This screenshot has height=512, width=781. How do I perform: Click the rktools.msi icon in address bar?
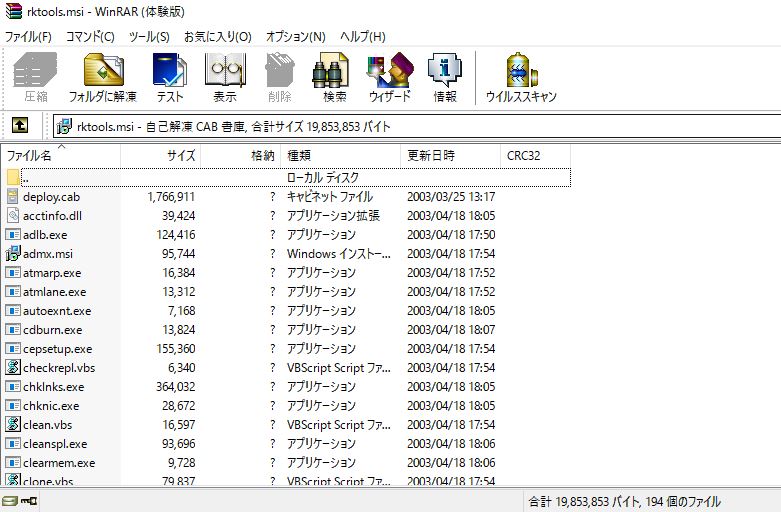pos(64,127)
